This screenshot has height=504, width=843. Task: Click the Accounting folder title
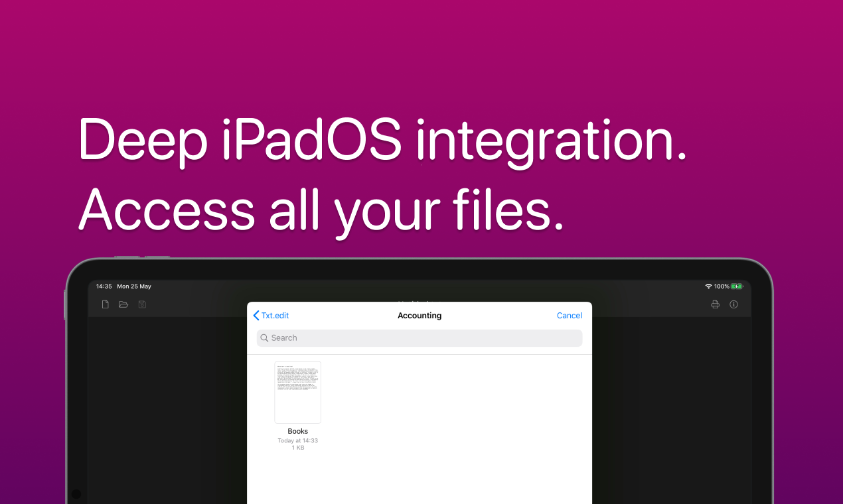[x=420, y=316]
